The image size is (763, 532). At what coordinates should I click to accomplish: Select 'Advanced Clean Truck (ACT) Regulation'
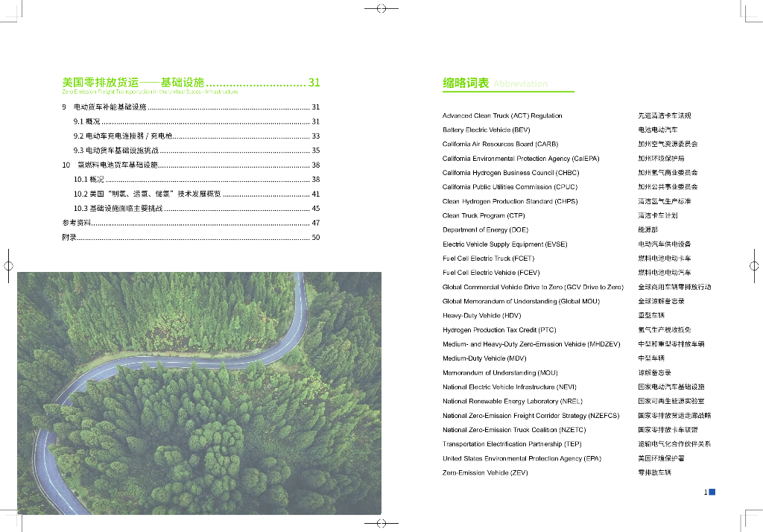click(x=502, y=115)
